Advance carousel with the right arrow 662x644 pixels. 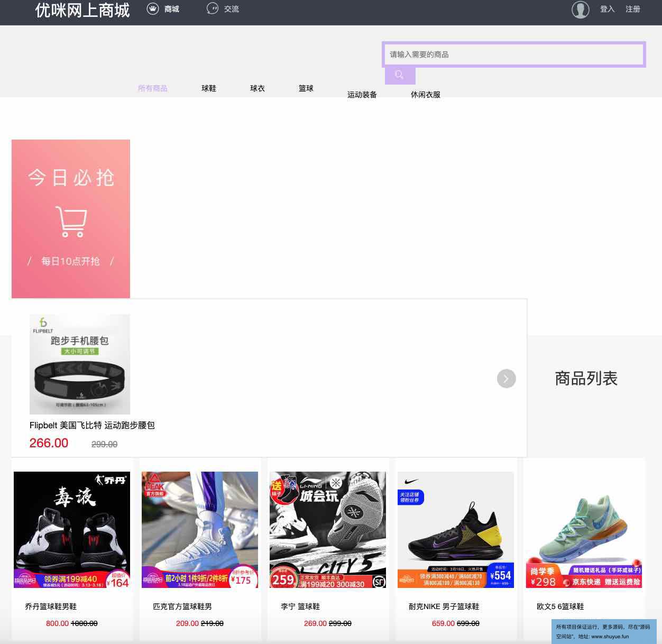click(x=506, y=379)
